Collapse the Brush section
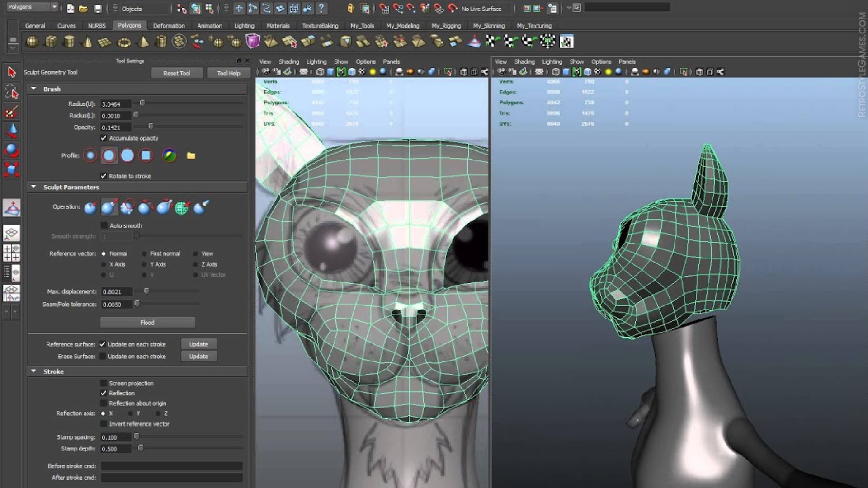Screen dimensions: 868x488 point(33,89)
